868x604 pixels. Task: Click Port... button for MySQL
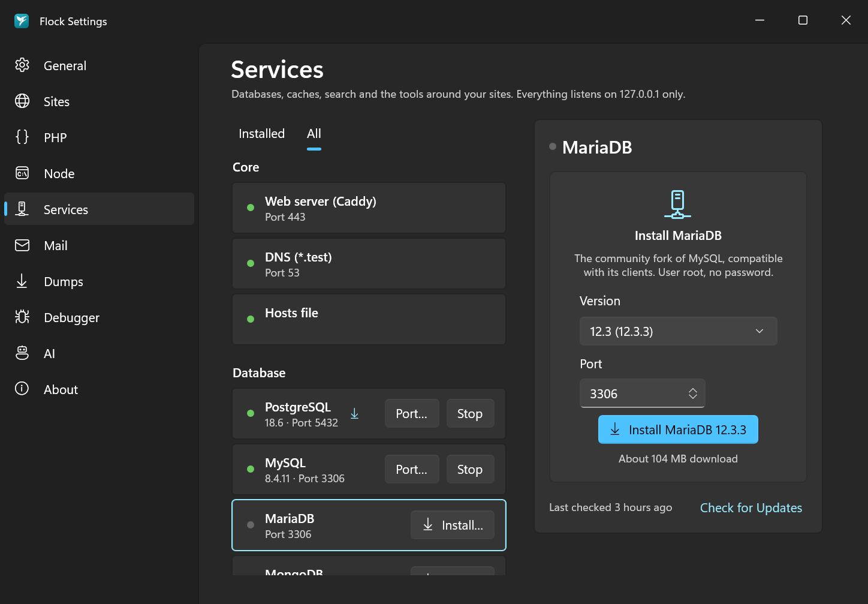pos(412,469)
